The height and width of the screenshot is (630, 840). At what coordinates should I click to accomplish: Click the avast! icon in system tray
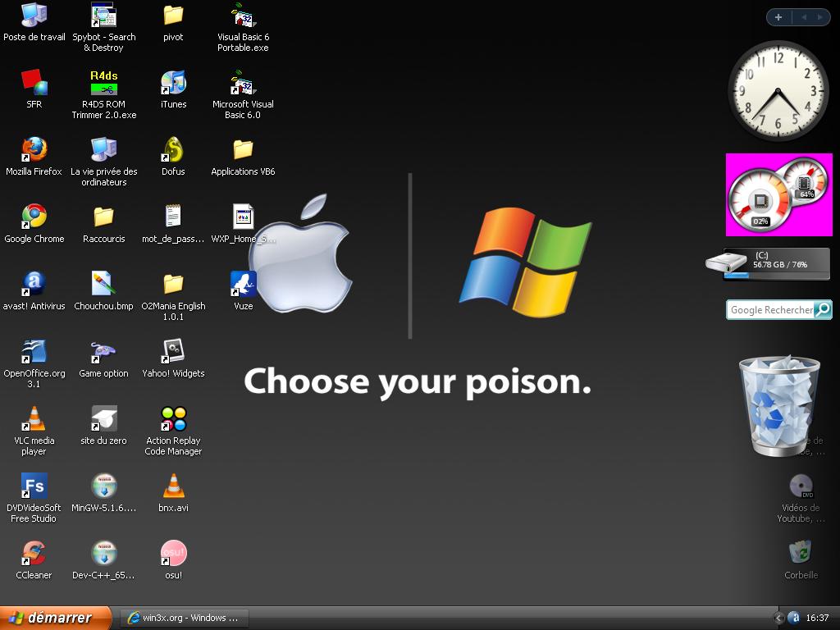793,618
